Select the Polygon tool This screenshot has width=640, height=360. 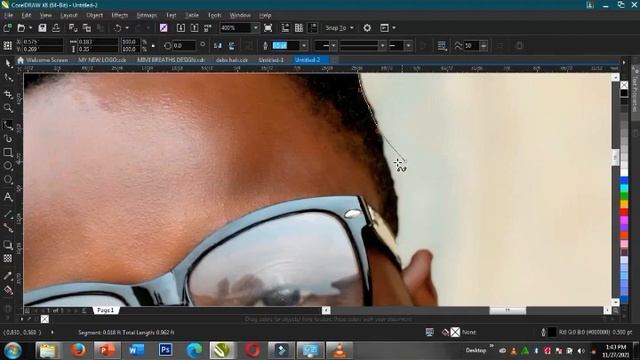8,180
